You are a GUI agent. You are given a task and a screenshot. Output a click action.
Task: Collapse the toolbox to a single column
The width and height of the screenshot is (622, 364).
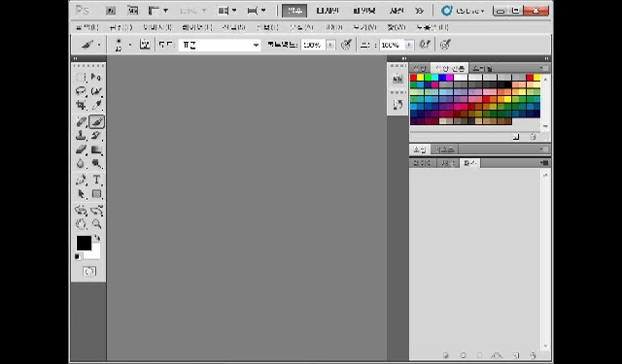coord(76,58)
